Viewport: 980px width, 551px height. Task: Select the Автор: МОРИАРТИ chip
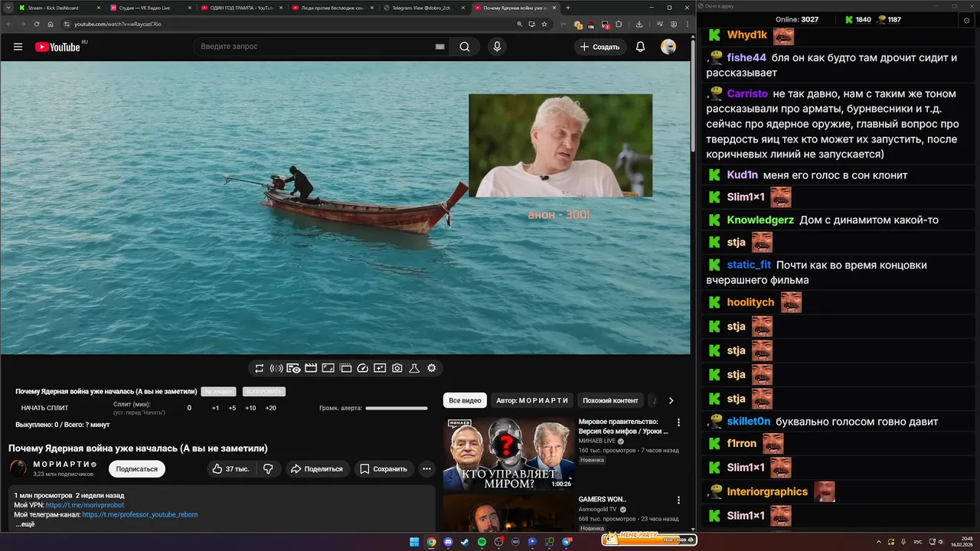pyautogui.click(x=532, y=400)
